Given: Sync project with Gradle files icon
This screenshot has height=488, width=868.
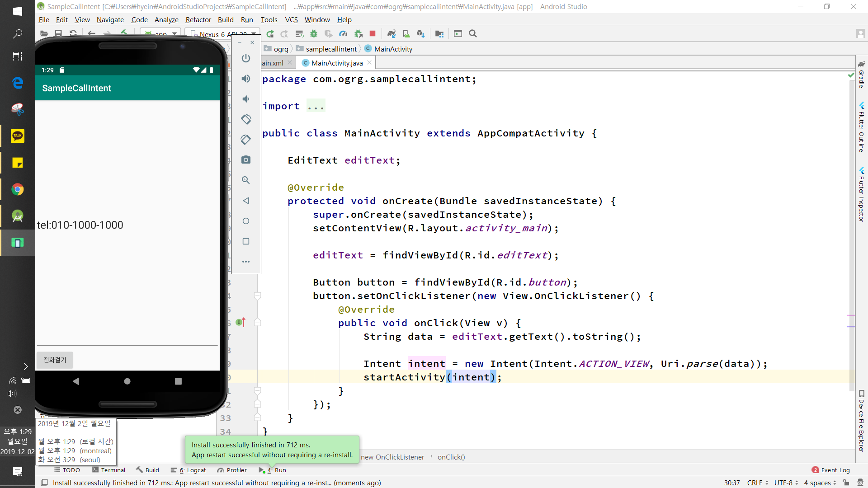Looking at the screenshot, I should point(392,34).
